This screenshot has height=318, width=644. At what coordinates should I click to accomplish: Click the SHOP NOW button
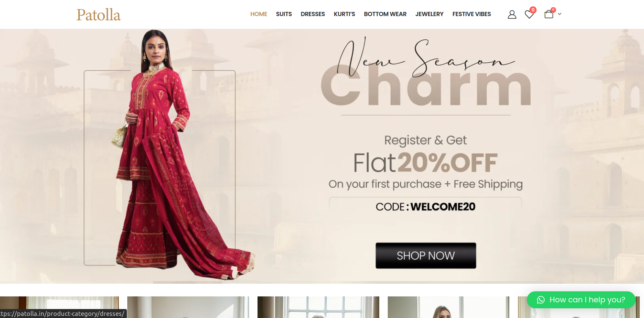[x=426, y=255]
